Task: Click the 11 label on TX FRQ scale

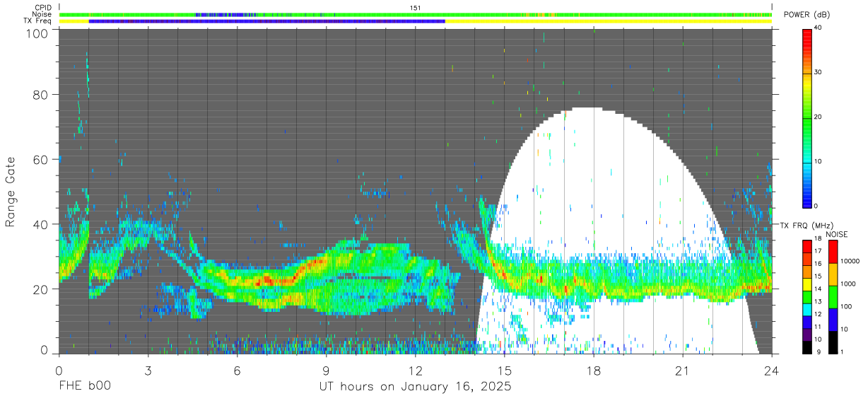Action: tap(818, 327)
